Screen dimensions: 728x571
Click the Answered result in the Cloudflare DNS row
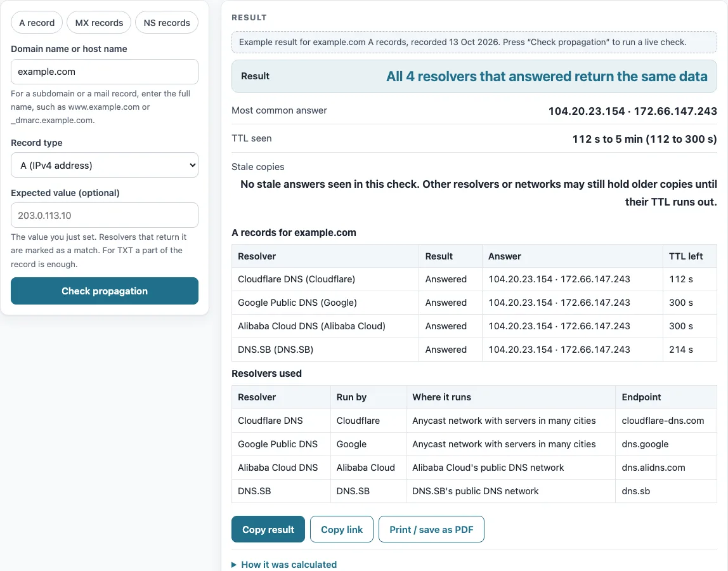446,279
